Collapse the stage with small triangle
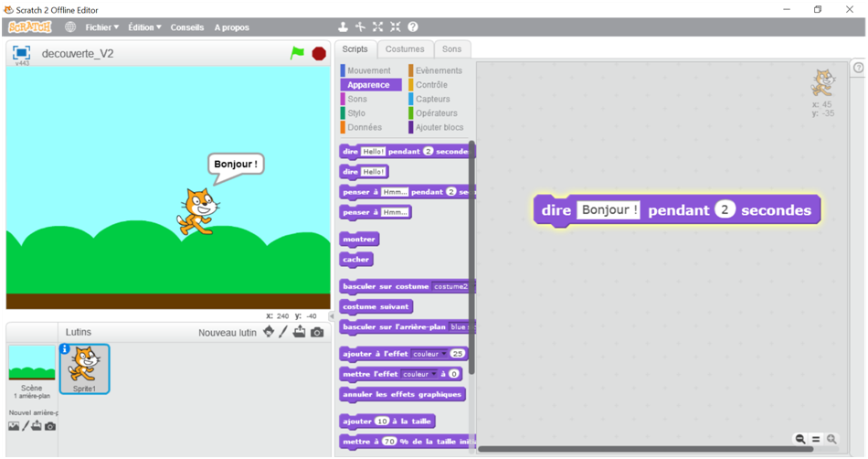This screenshot has width=868, height=459. (x=331, y=315)
